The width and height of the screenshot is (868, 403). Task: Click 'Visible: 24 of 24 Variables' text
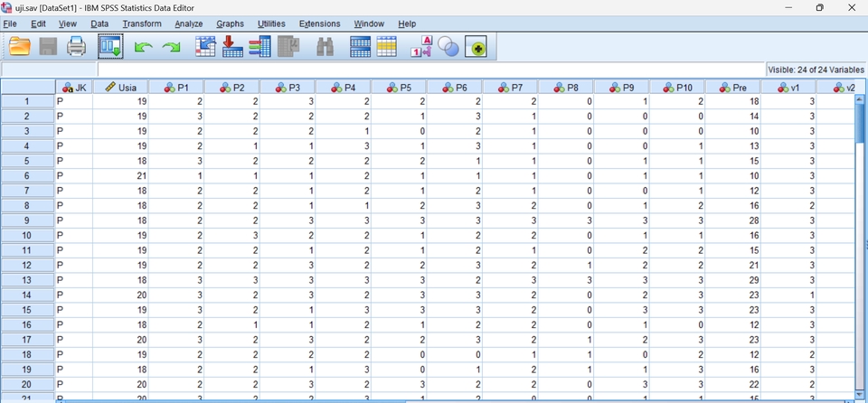[816, 70]
